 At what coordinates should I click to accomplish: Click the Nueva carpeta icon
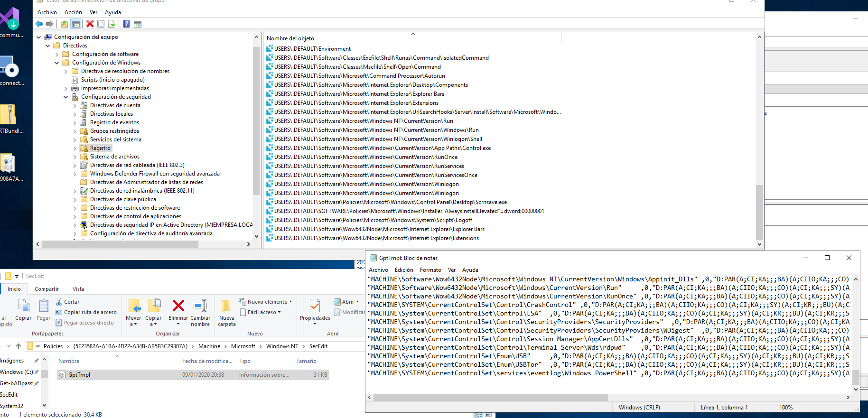coord(226,306)
